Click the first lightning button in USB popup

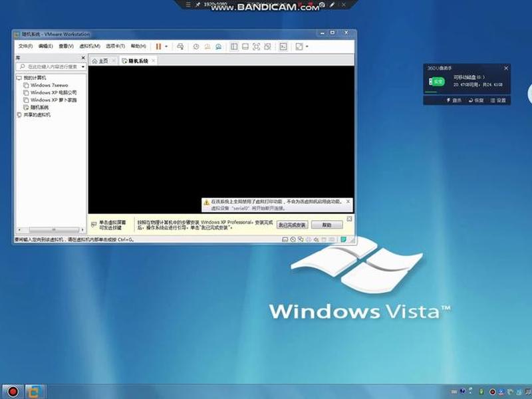click(x=454, y=100)
